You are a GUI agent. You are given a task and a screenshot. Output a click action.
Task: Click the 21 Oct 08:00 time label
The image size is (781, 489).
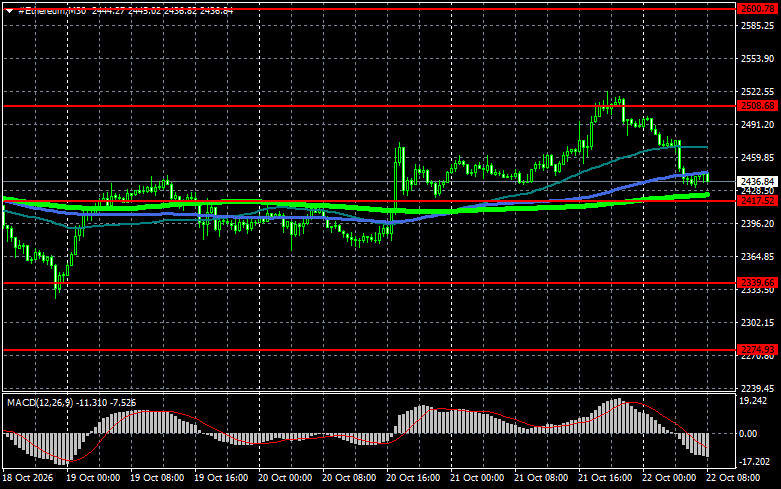541,478
